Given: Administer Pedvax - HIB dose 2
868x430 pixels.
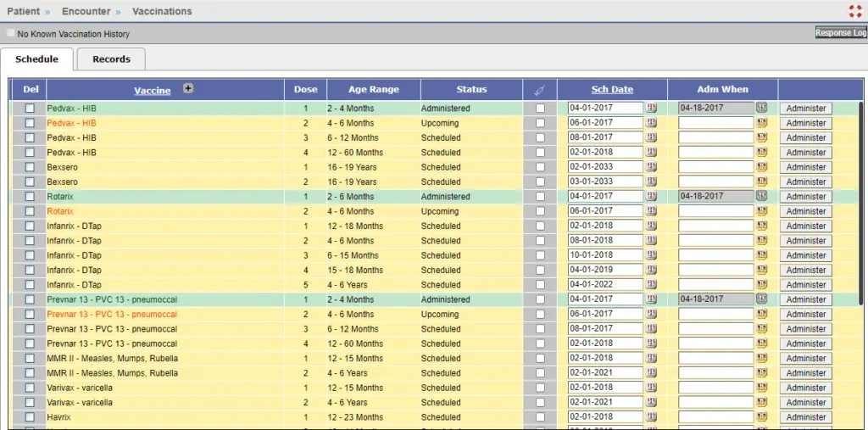Looking at the screenshot, I should 806,123.
